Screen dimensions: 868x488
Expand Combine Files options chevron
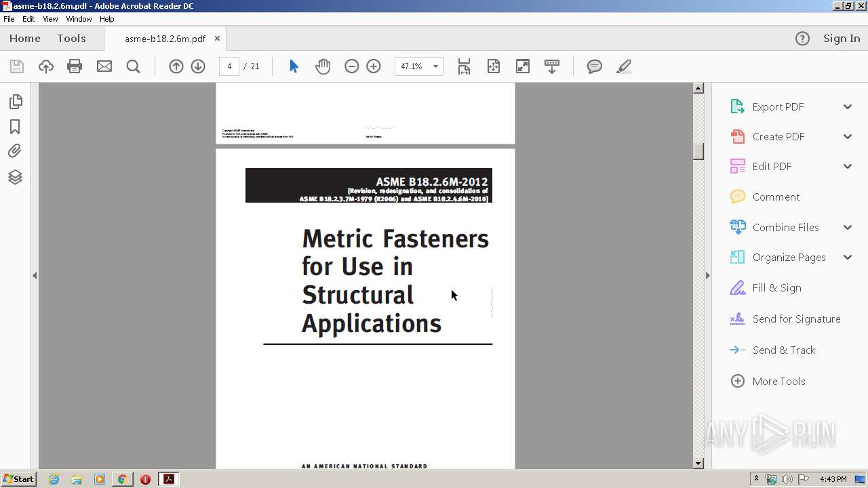[848, 228]
